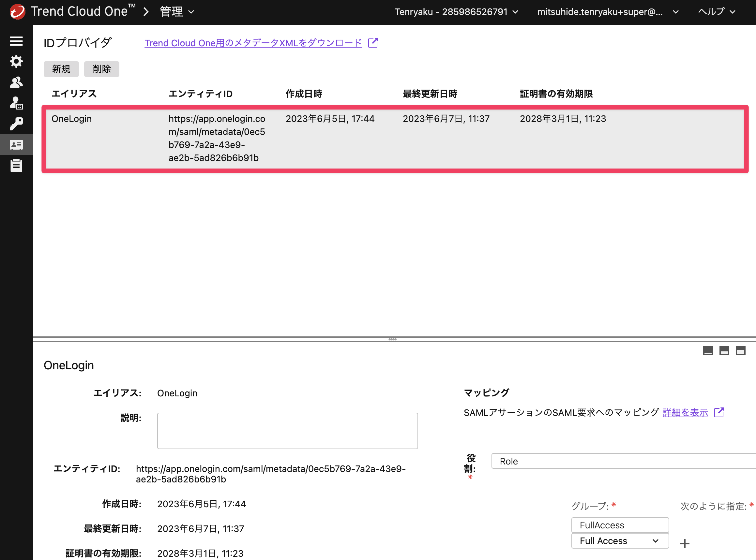Expand the 管理 dropdown menu
Image resolution: width=756 pixels, height=560 pixels.
(177, 12)
